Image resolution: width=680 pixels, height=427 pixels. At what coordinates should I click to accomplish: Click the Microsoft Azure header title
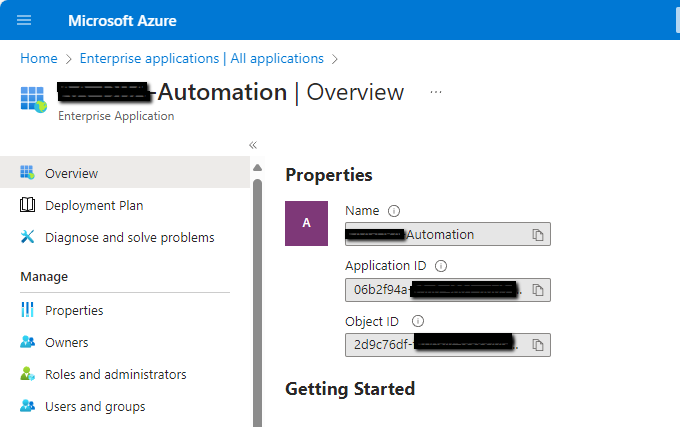[122, 21]
